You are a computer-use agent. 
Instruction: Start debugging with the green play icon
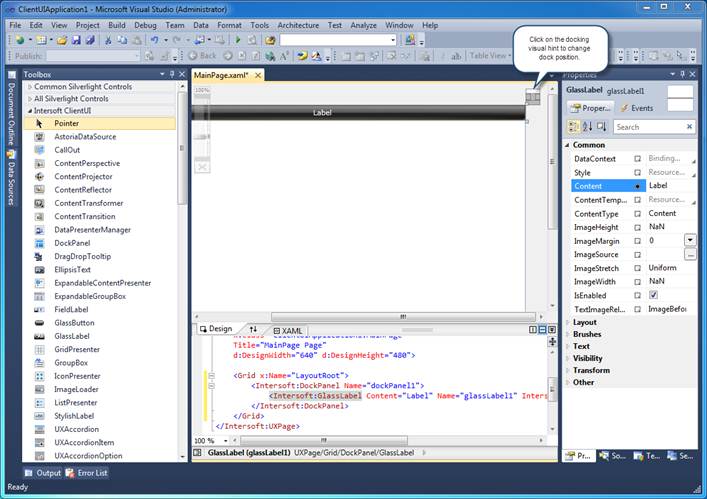[x=238, y=40]
